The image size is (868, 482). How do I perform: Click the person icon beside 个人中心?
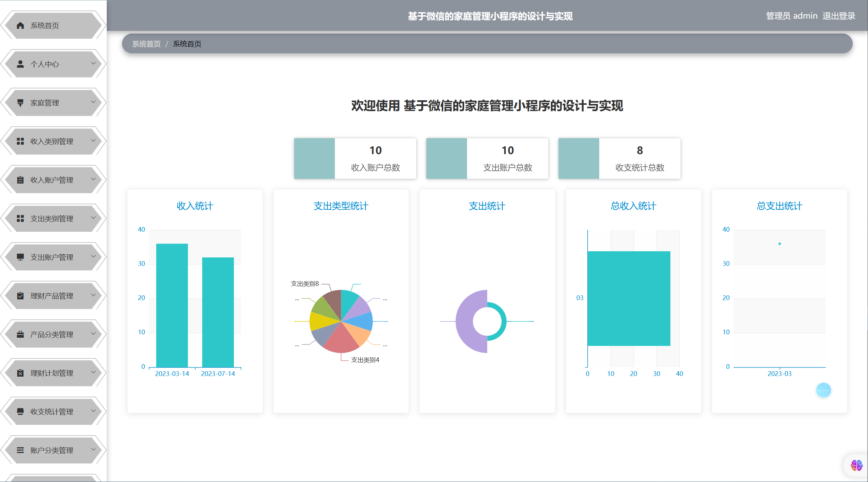(x=20, y=64)
